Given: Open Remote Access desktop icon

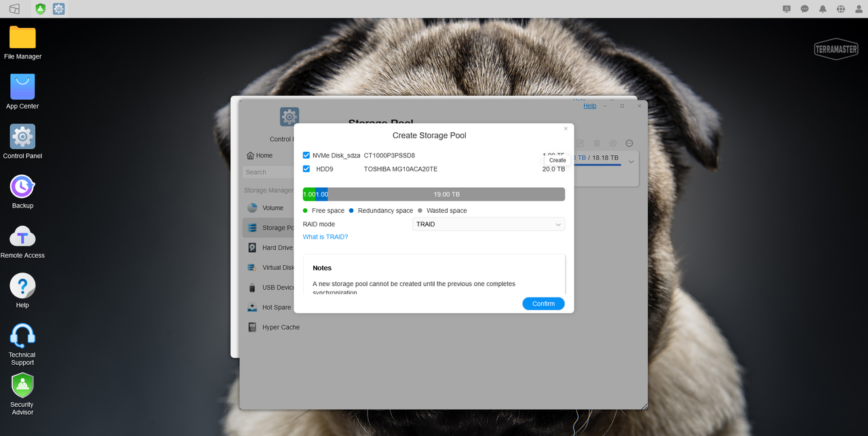Looking at the screenshot, I should click(22, 241).
